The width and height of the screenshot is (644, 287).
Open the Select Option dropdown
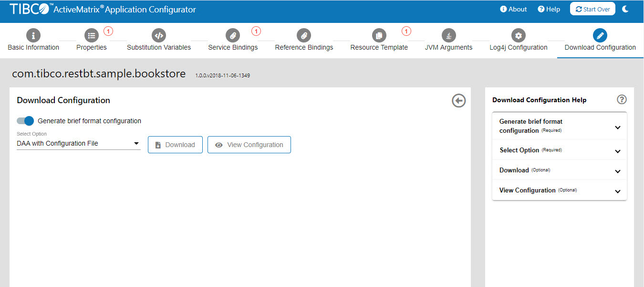pyautogui.click(x=79, y=143)
